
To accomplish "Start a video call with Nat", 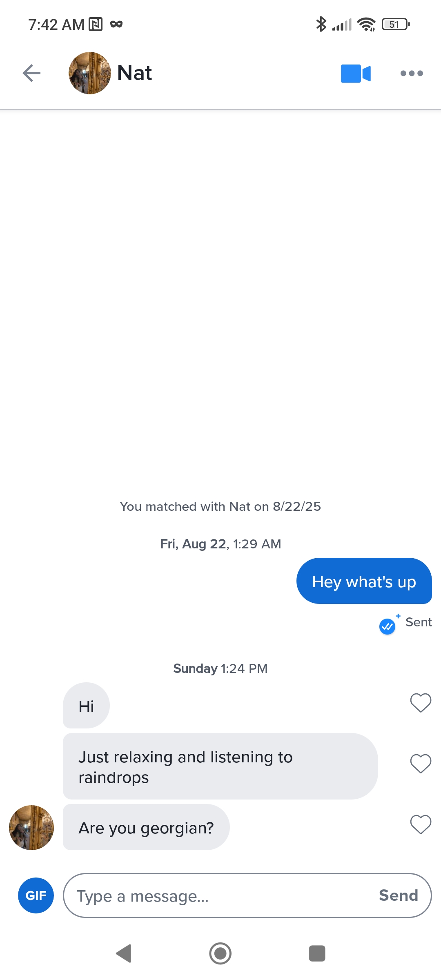I will coord(356,73).
